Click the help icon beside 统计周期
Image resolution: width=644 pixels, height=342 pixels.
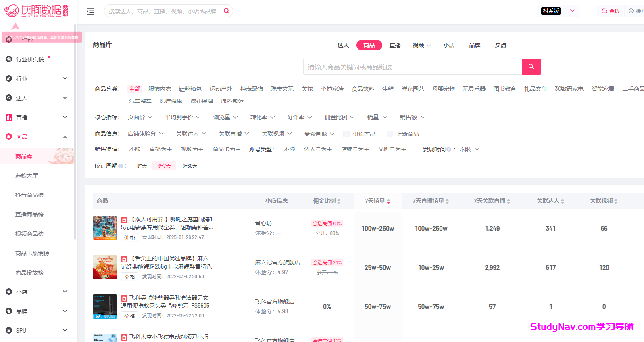click(x=121, y=166)
